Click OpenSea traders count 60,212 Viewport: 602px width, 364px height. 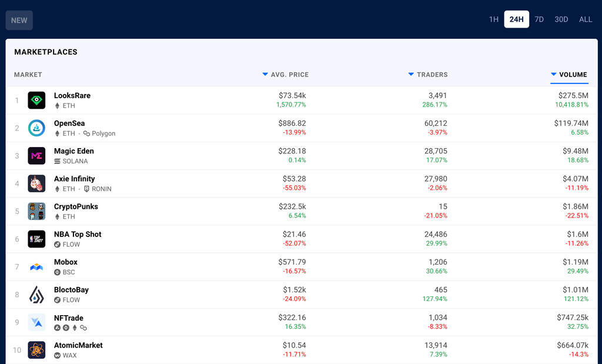pyautogui.click(x=436, y=123)
